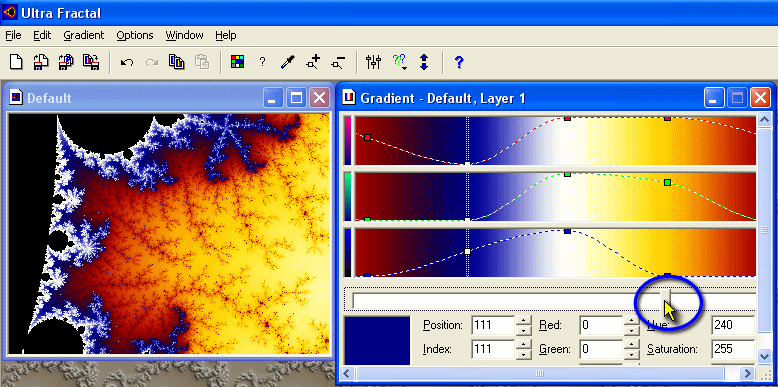Select the leftmost green curve control point
778x387 pixels.
point(367,219)
